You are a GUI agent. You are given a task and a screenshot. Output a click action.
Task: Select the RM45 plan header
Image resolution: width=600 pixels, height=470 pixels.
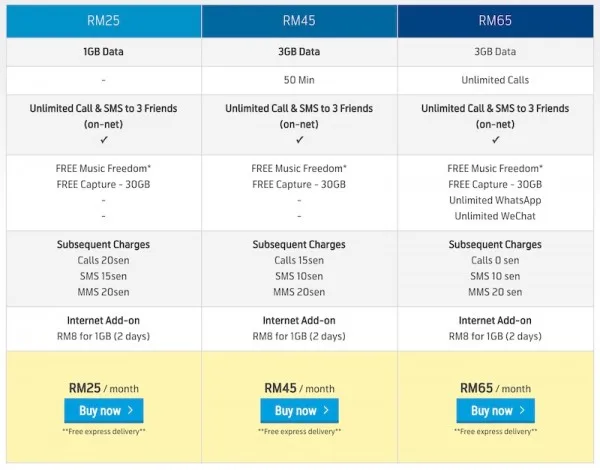(299, 21)
